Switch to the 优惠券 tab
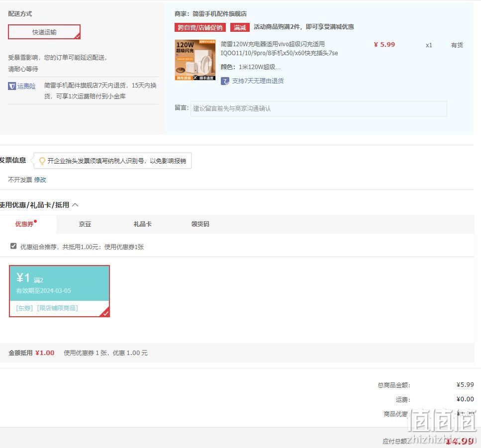 click(24, 224)
